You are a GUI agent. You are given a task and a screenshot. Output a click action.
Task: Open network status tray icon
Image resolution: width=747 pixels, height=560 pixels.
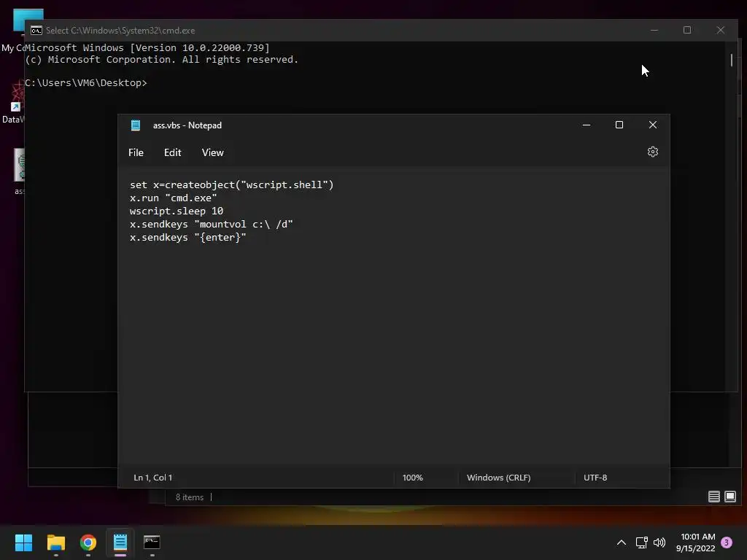641,542
